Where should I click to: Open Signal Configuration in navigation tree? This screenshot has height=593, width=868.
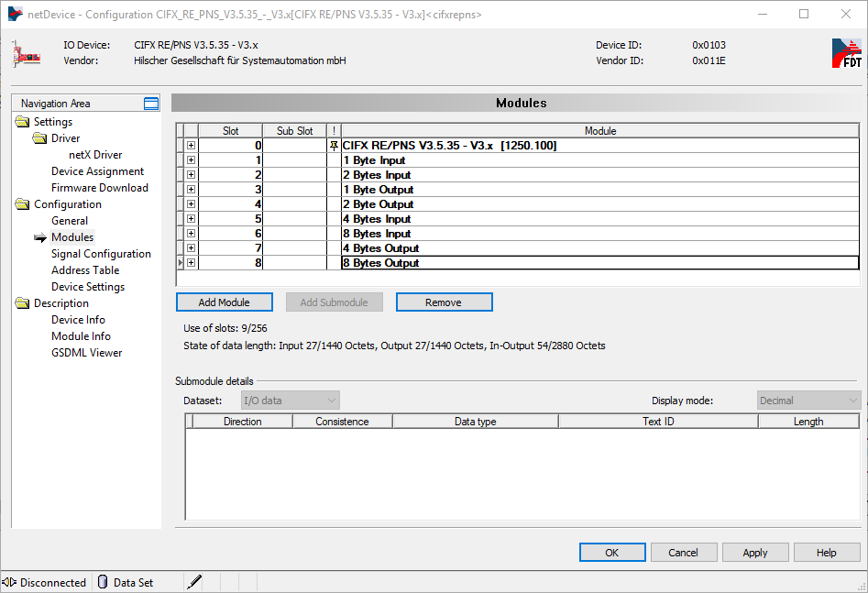click(101, 254)
